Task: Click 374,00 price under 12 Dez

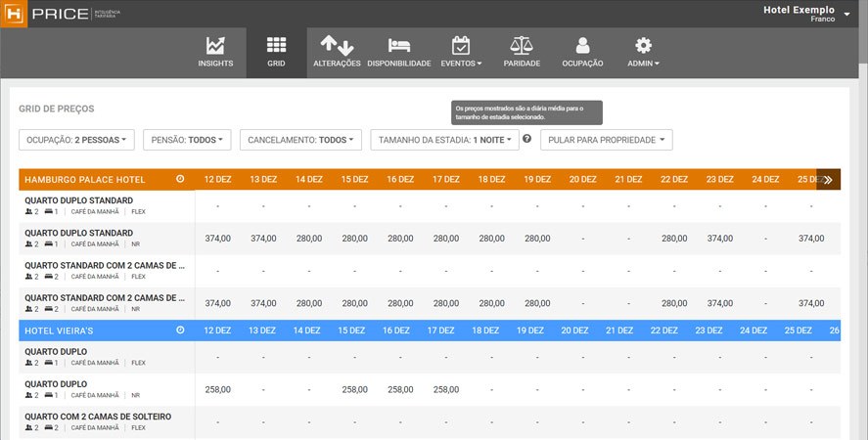Action: pyautogui.click(x=217, y=239)
